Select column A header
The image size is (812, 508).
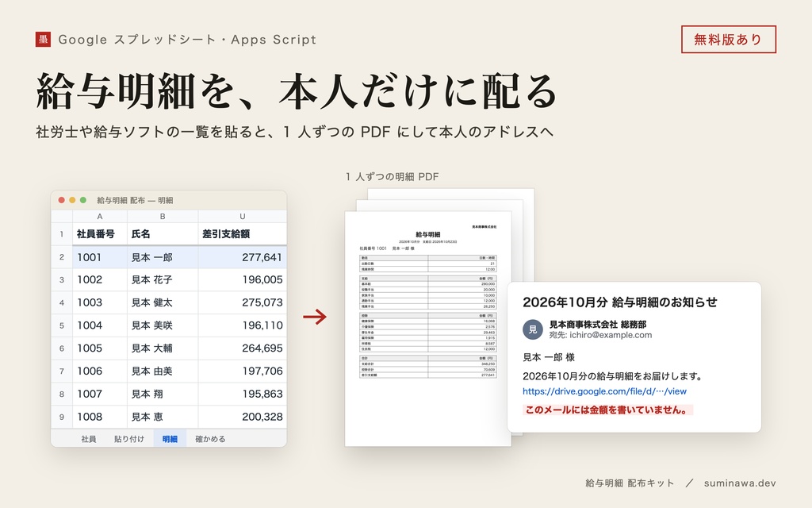(x=99, y=216)
